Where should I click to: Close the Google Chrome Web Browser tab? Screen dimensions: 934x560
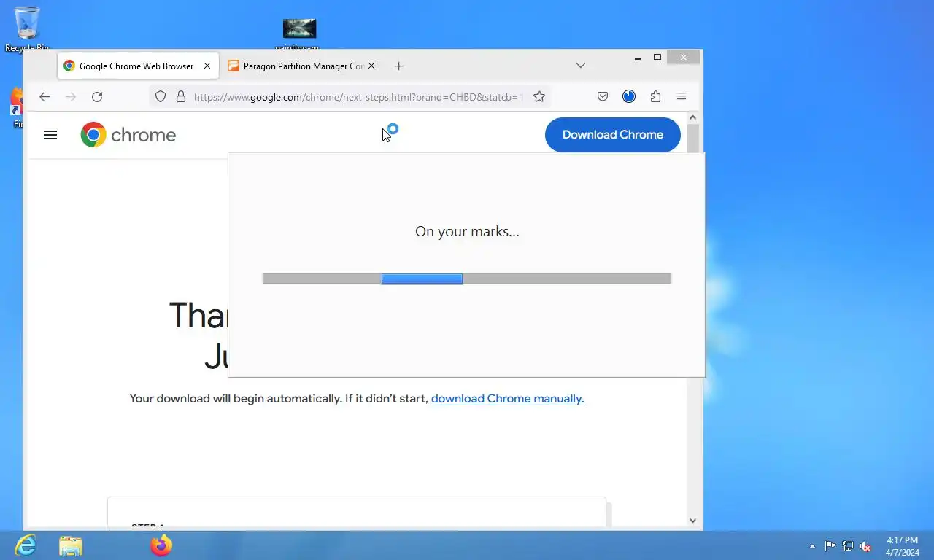(x=207, y=66)
